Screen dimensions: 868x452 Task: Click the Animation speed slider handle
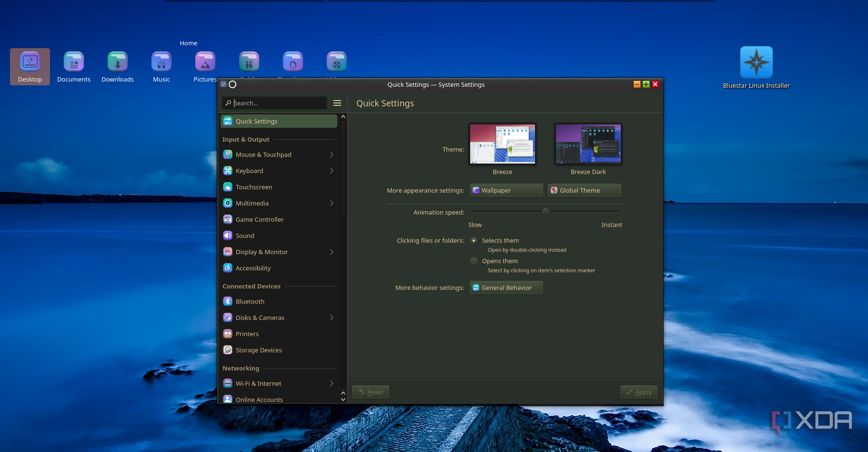[x=545, y=211]
